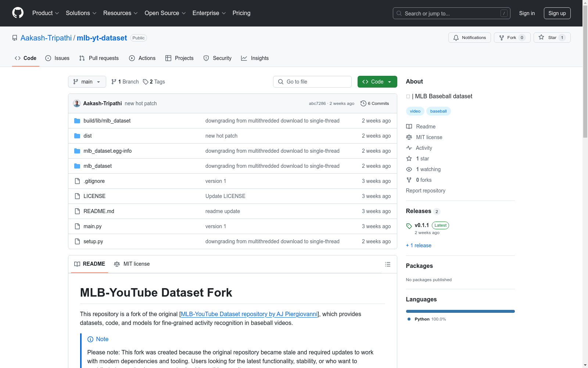Open the Security tab
The image size is (588, 368).
click(x=218, y=58)
